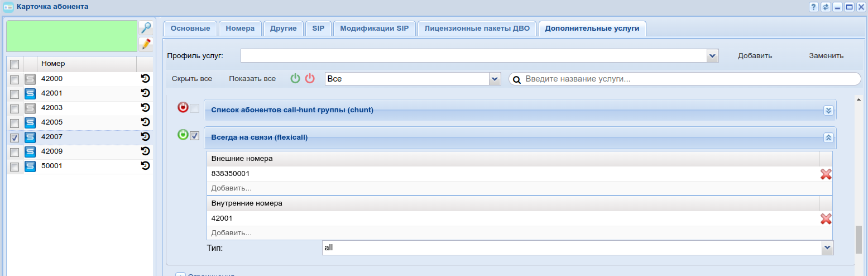Tick the checkbox for number 42003
This screenshot has width=868, height=276.
pyautogui.click(x=15, y=108)
